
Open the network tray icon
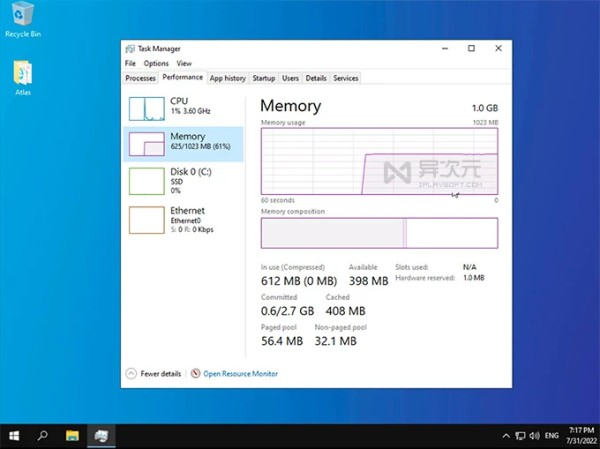(x=520, y=436)
